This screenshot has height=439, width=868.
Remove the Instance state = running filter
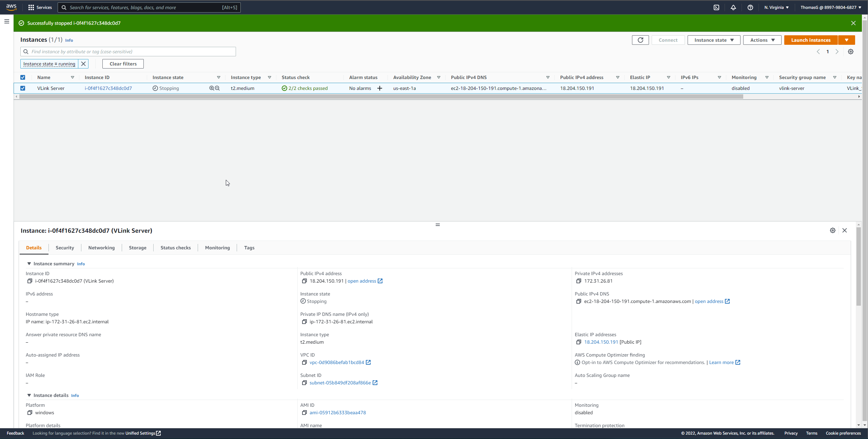(x=83, y=64)
